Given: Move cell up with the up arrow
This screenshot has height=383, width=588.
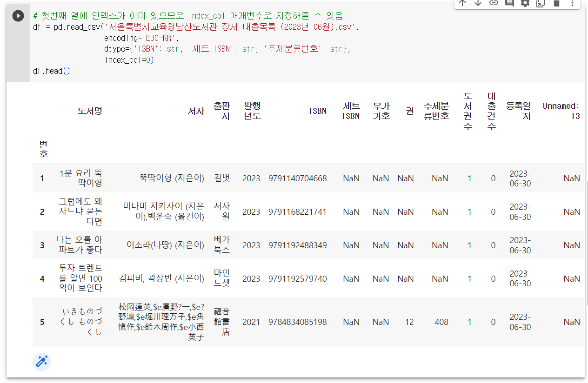Looking at the screenshot, I should pos(462,3).
